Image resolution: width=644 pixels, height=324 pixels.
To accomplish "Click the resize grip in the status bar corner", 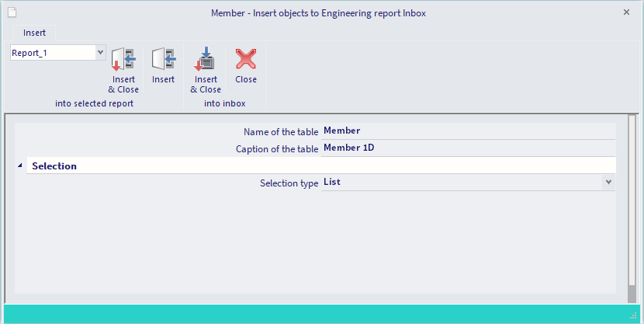I will pos(633,315).
